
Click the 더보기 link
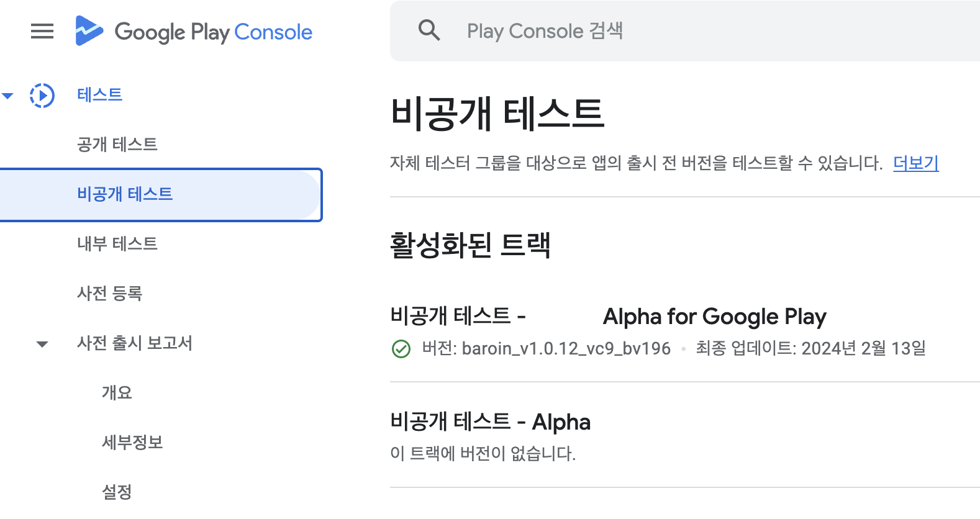pyautogui.click(x=915, y=163)
